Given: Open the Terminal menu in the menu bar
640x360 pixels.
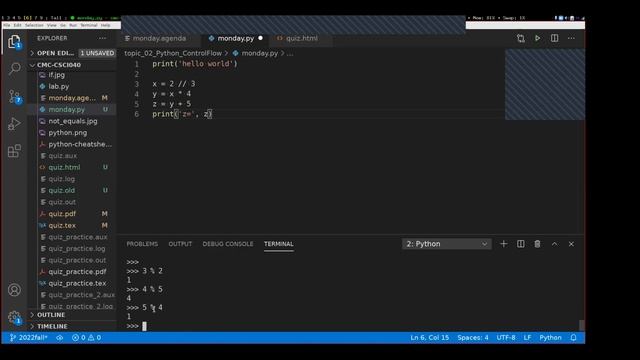Looking at the screenshot, I should click(89, 25).
